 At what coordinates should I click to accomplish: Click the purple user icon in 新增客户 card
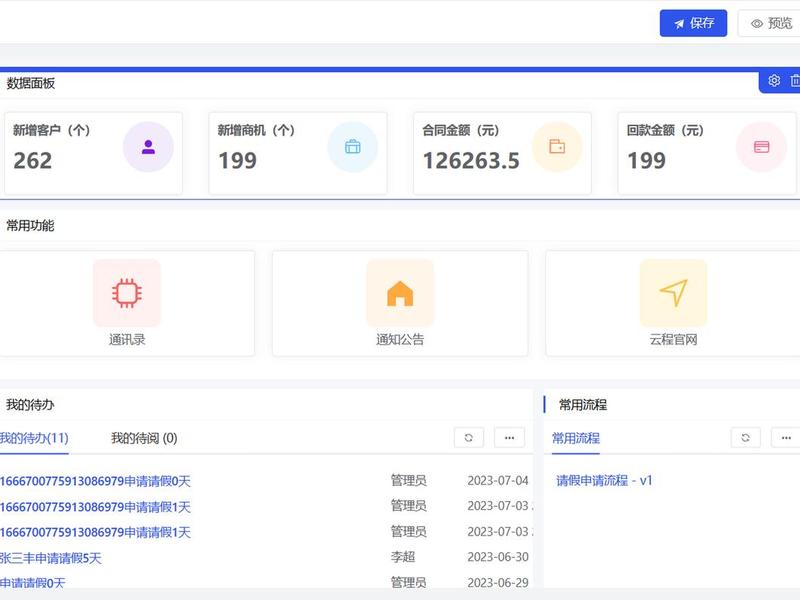148,147
